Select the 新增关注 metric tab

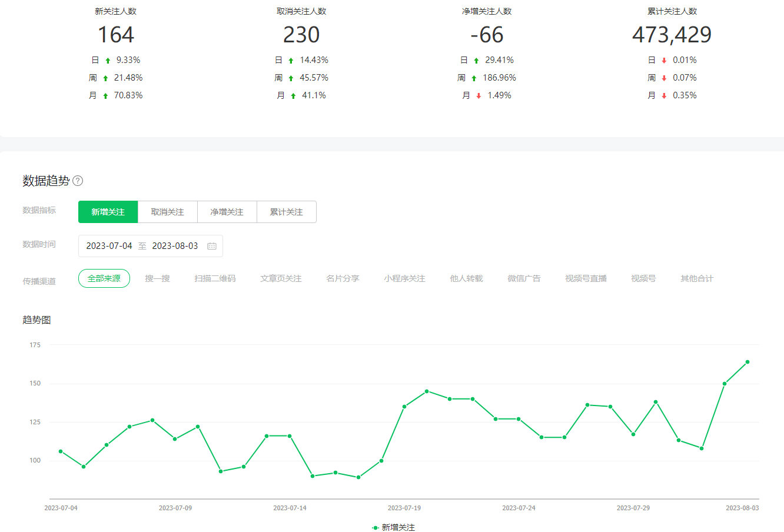[x=108, y=212]
